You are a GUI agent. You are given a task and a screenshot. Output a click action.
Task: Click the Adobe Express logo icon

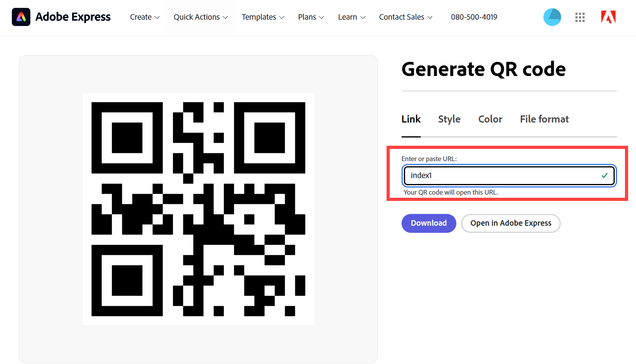pyautogui.click(x=21, y=17)
